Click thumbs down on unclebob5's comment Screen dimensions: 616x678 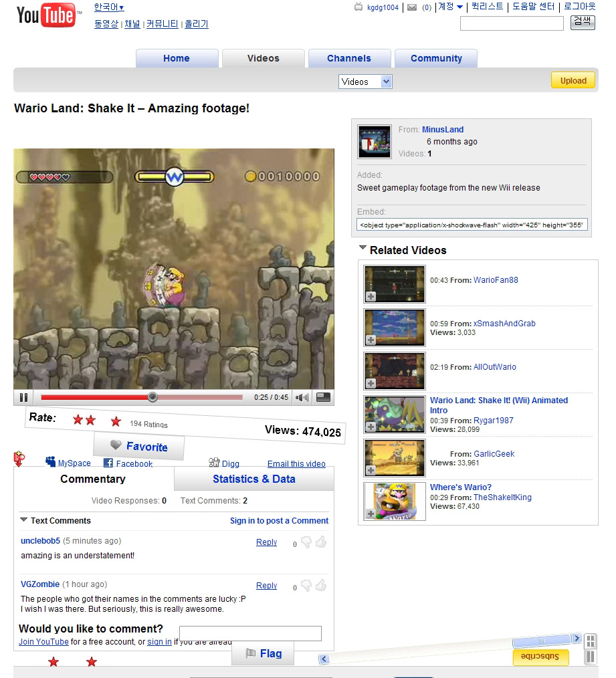coord(306,542)
